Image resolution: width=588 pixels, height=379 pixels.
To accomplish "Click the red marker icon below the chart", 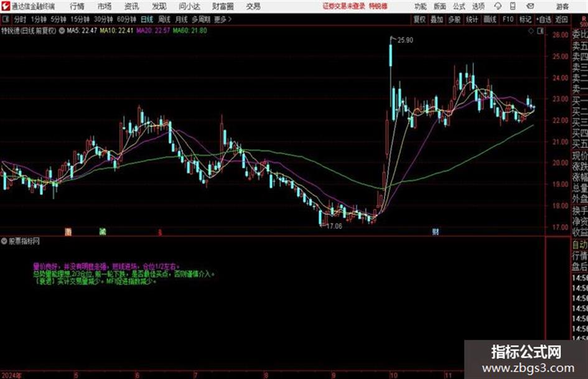I will tap(160, 232).
